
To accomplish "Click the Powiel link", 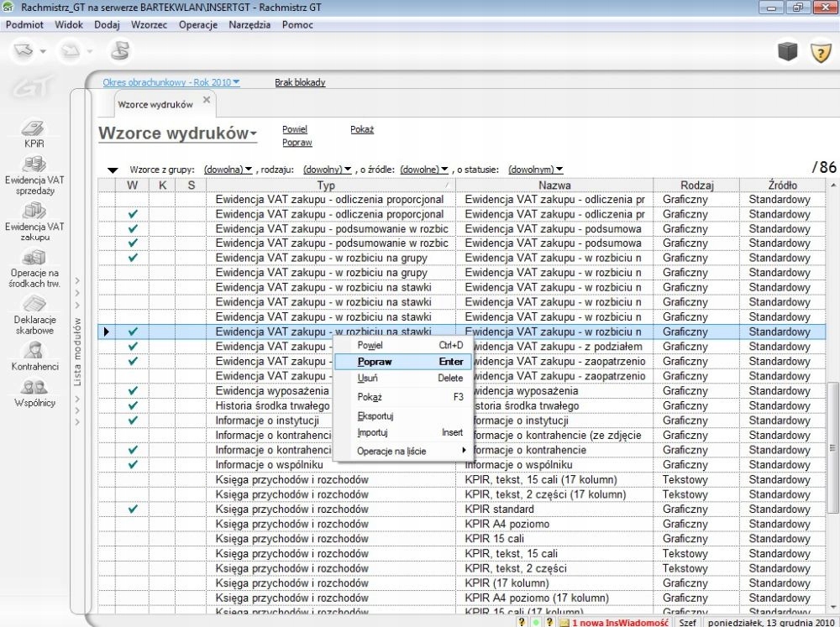I will 295,130.
